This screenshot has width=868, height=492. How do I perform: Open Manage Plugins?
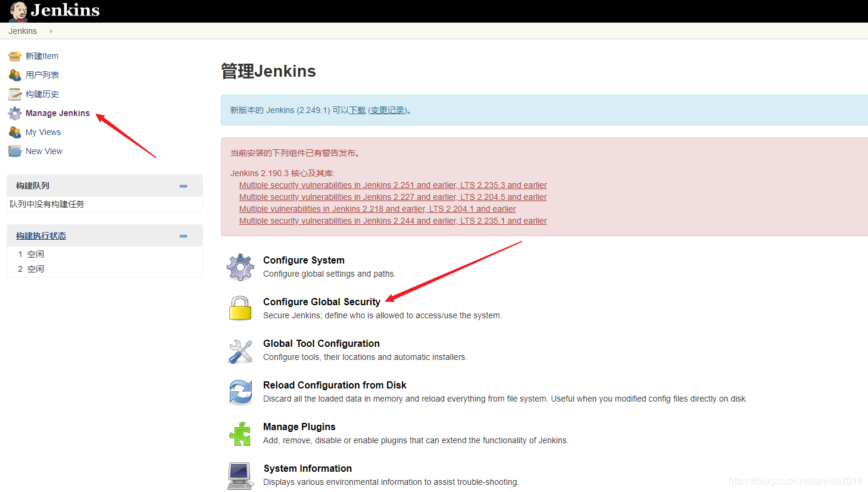pyautogui.click(x=299, y=427)
